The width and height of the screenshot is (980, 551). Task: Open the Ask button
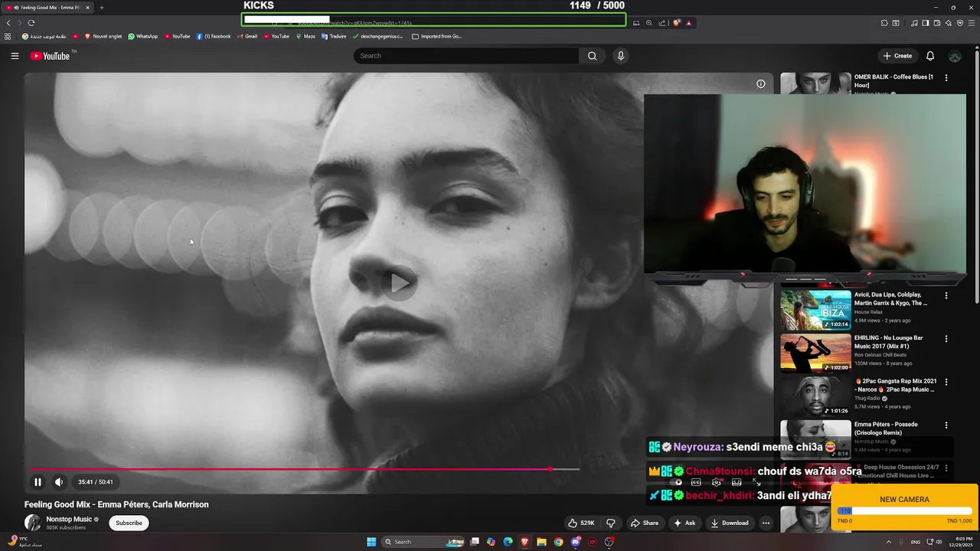684,523
